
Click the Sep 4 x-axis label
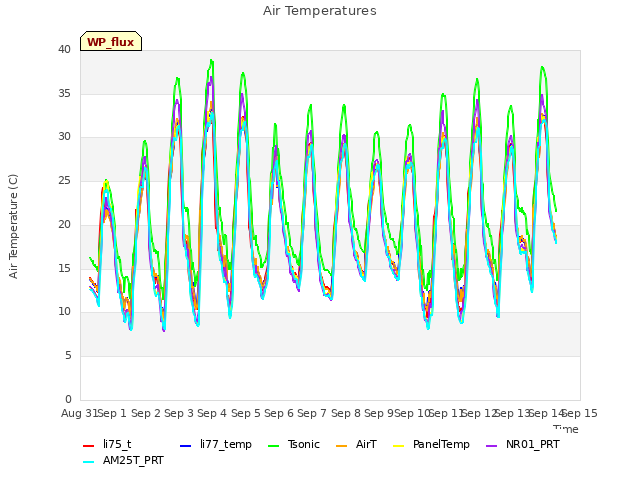coord(212,413)
